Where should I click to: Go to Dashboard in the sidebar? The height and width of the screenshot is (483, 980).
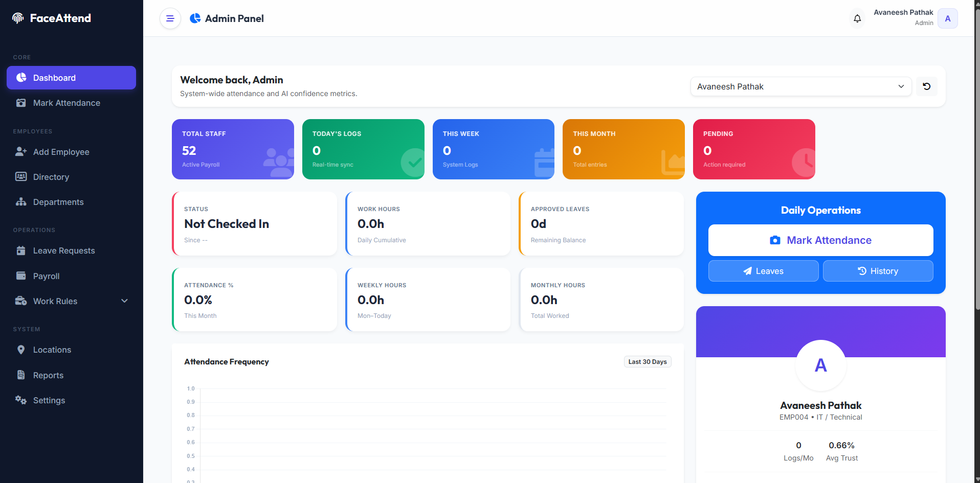click(x=71, y=78)
